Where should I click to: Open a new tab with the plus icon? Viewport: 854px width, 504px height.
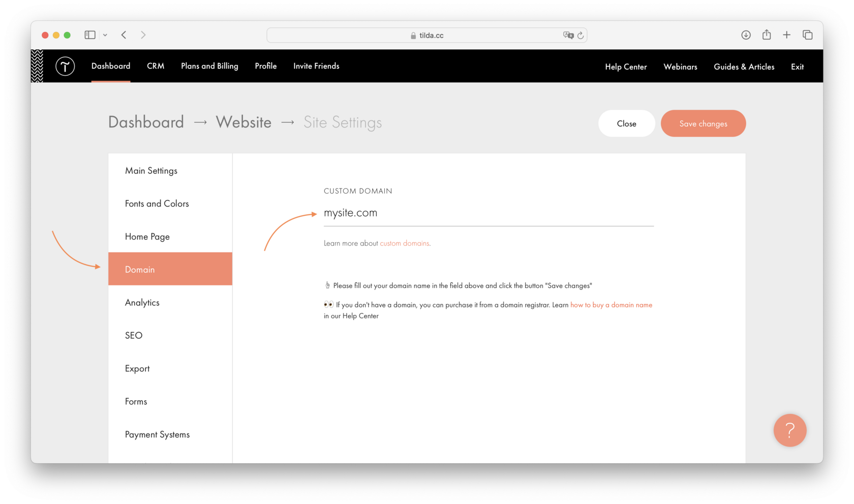point(786,35)
